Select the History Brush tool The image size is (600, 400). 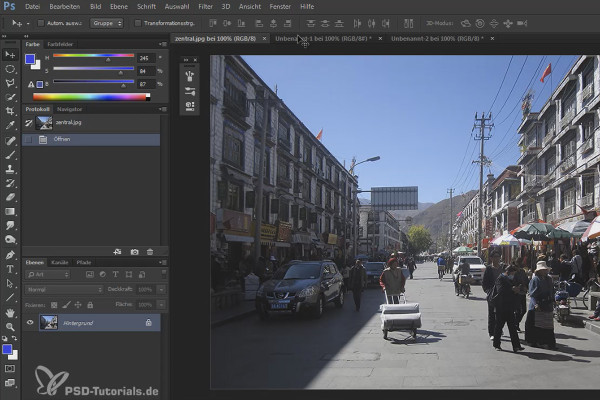pyautogui.click(x=10, y=183)
